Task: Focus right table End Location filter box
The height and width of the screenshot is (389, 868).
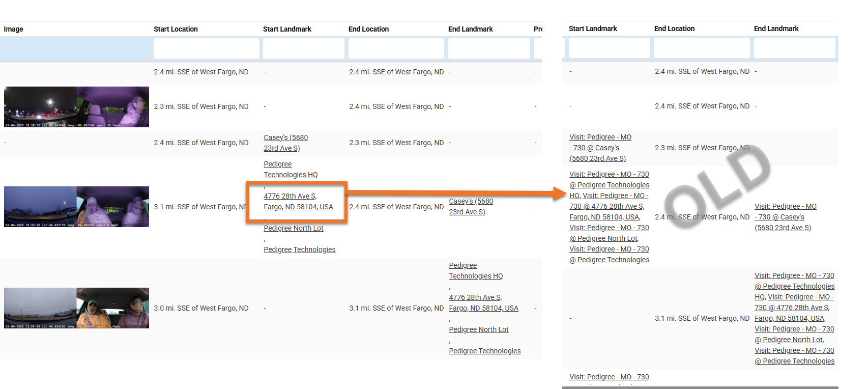Action: pos(702,48)
